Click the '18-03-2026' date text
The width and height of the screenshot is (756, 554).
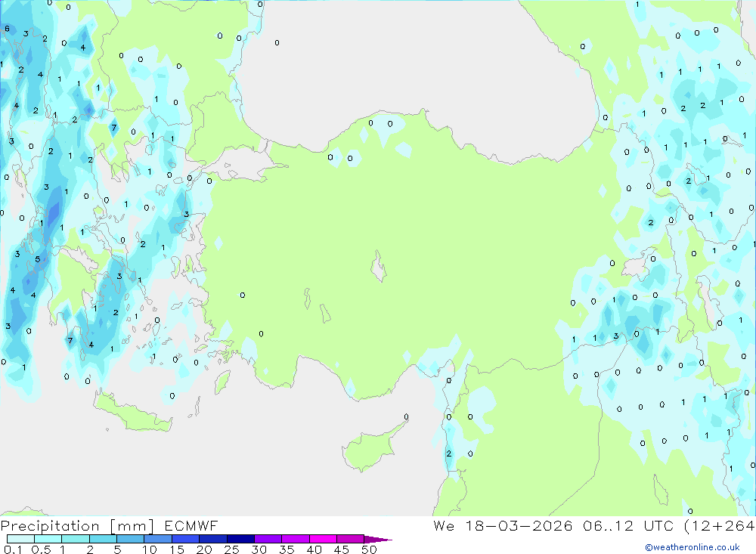tap(519, 525)
